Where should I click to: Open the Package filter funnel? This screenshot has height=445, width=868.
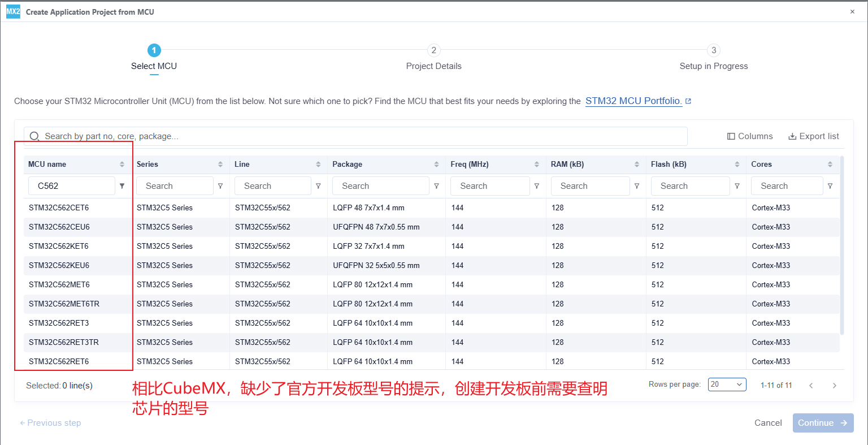point(436,186)
